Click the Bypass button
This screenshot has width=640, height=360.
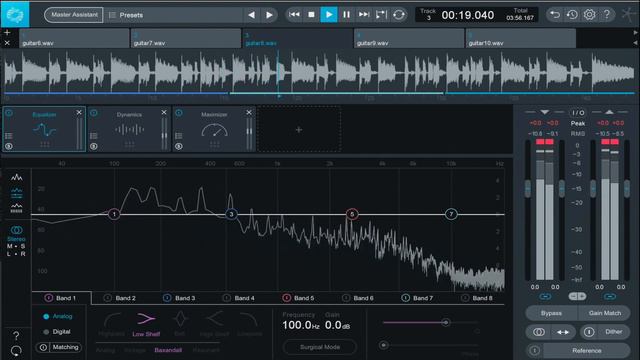tap(551, 313)
